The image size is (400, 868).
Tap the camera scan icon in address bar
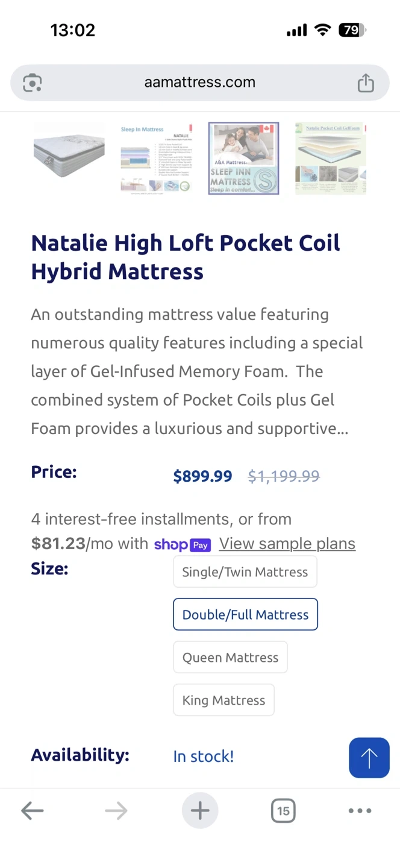click(x=33, y=83)
